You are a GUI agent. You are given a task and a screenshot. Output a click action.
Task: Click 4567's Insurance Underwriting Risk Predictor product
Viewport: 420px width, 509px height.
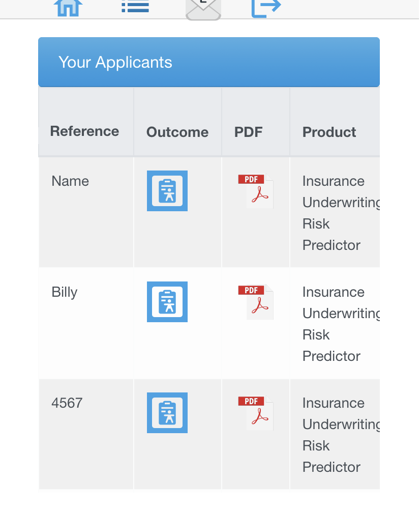[341, 435]
